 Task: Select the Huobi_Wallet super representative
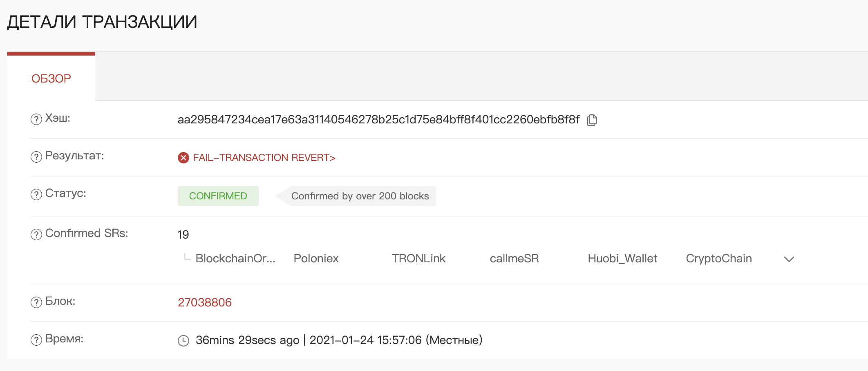coord(622,259)
